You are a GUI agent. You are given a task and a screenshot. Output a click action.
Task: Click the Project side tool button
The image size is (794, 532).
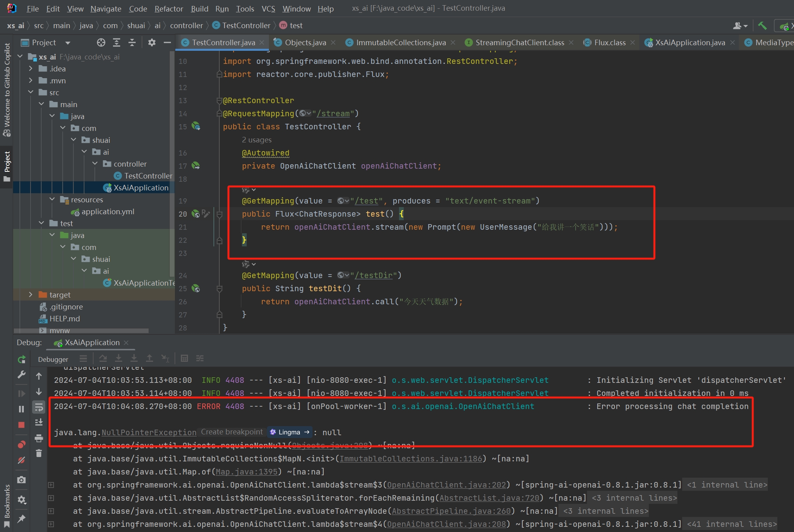(x=7, y=166)
